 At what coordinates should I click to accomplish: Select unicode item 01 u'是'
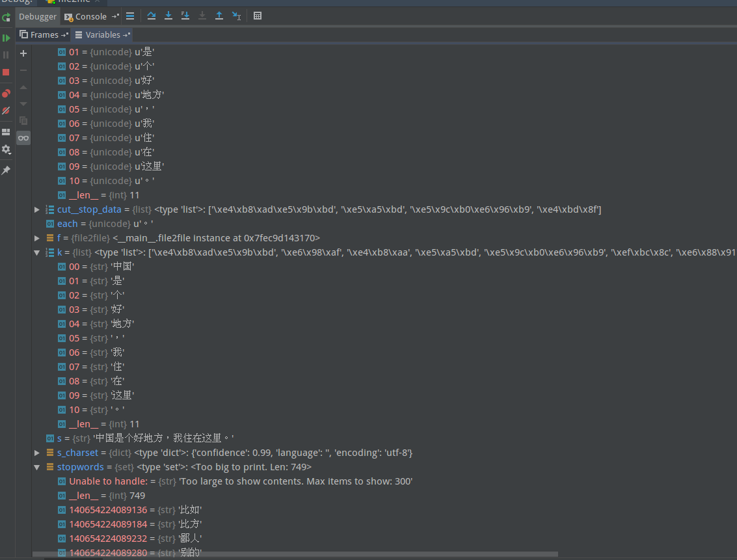pos(106,52)
